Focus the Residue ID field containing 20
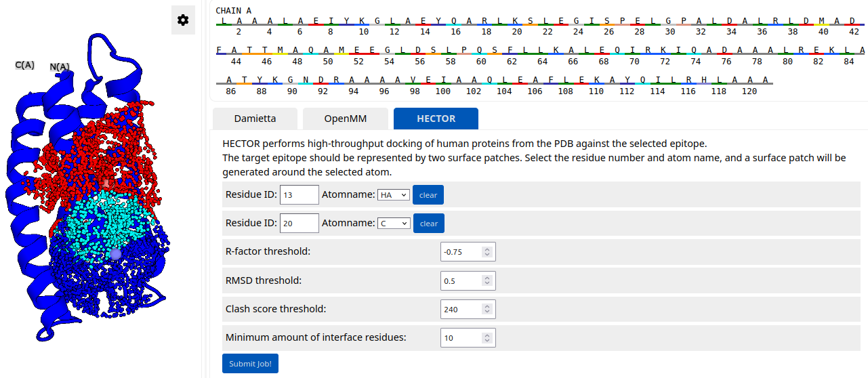 pyautogui.click(x=299, y=224)
